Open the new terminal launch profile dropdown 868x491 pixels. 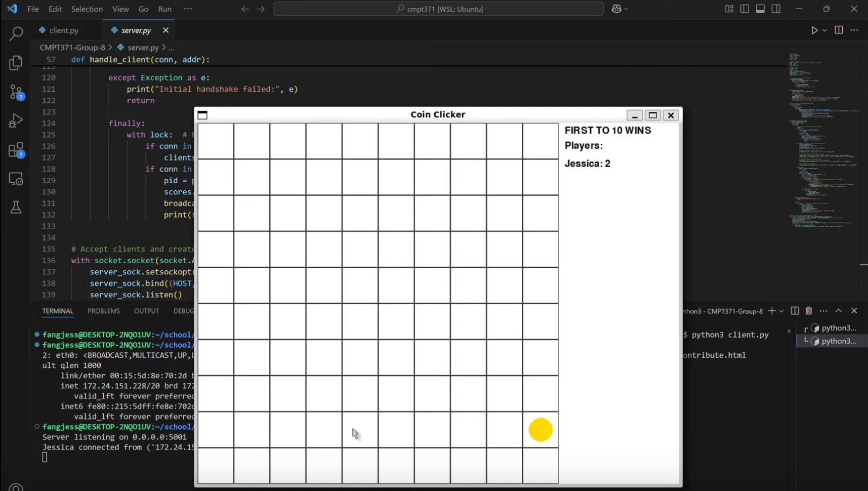point(781,311)
